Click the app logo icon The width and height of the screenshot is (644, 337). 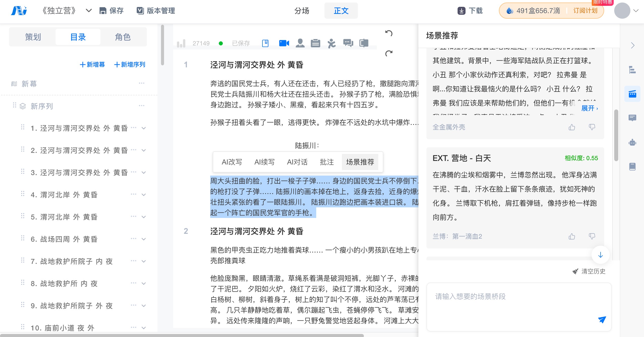coord(19,11)
